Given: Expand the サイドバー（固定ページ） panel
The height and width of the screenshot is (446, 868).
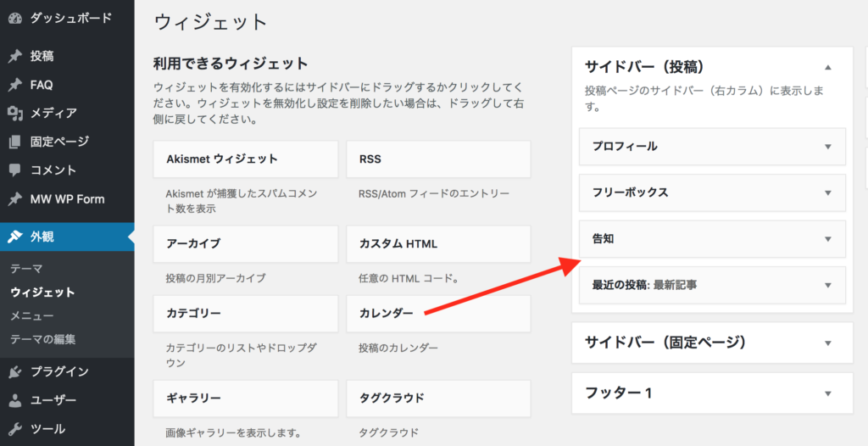Looking at the screenshot, I should [x=828, y=343].
